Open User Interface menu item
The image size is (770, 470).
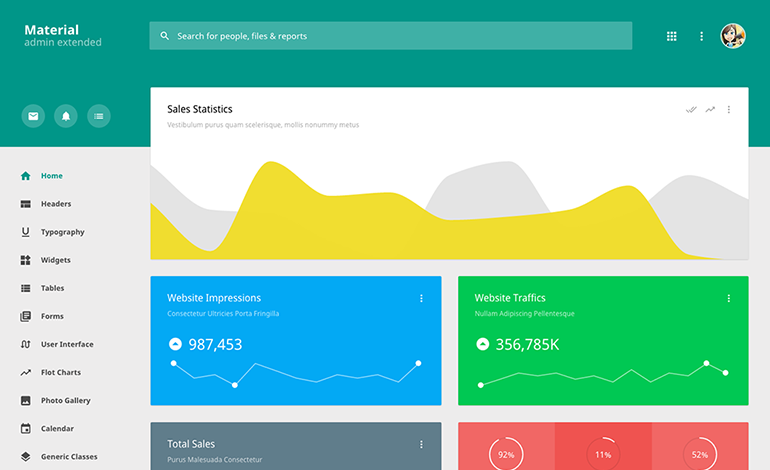(67, 344)
